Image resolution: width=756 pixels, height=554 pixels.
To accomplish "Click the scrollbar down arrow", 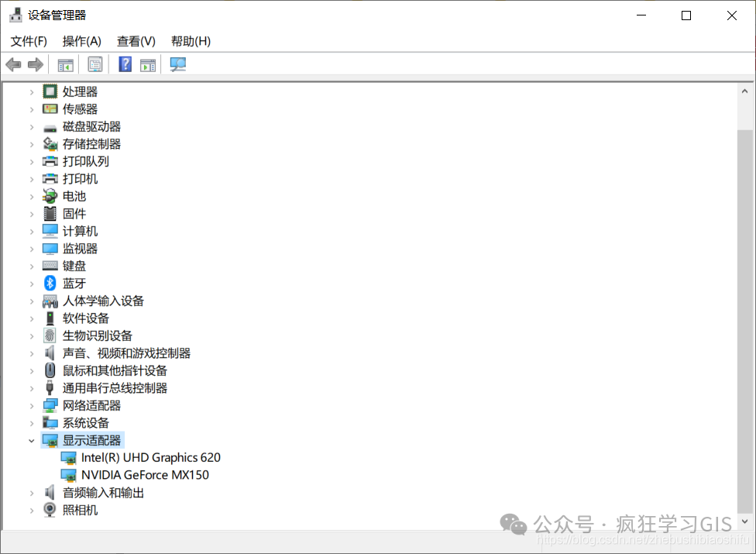I will point(745,521).
